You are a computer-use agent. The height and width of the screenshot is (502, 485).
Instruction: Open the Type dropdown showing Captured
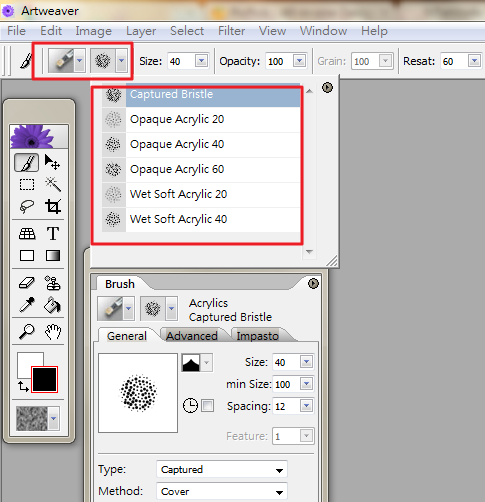pos(222,470)
